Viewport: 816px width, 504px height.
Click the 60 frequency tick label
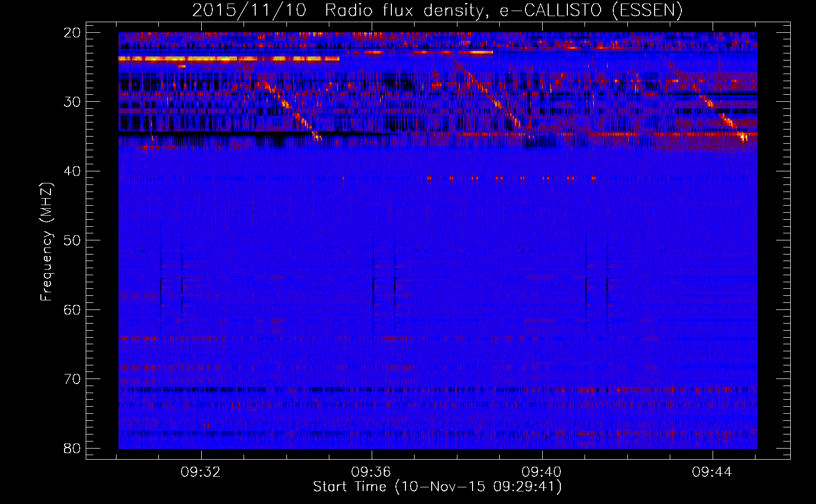click(72, 309)
